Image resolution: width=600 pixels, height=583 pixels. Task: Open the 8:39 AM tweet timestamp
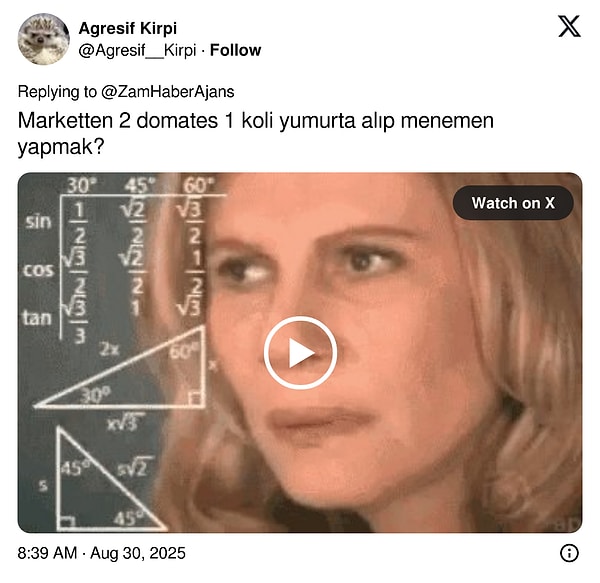pos(47,553)
